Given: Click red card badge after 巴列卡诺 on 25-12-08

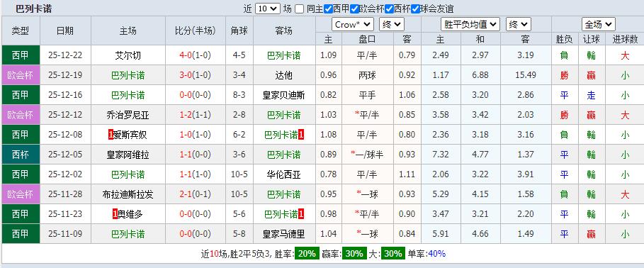Looking at the screenshot, I should point(301,135).
